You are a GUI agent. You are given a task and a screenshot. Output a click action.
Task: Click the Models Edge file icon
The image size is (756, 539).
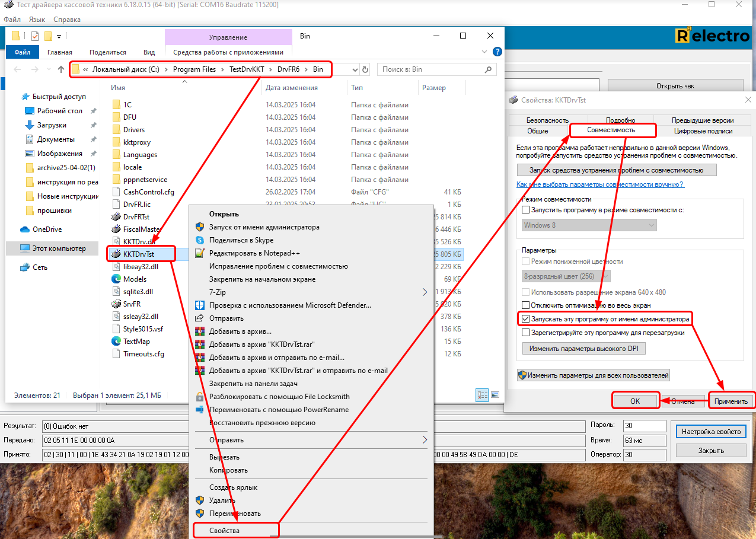pyautogui.click(x=116, y=279)
